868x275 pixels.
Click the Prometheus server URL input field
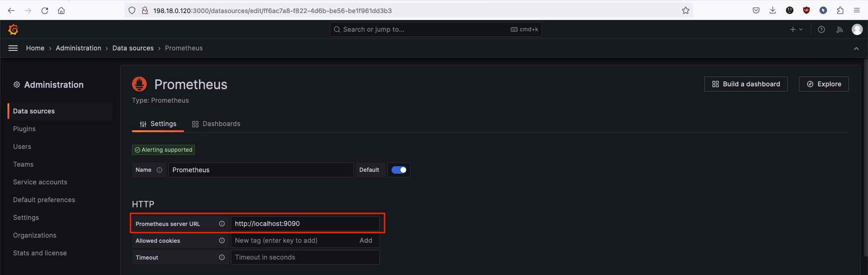coord(305,224)
